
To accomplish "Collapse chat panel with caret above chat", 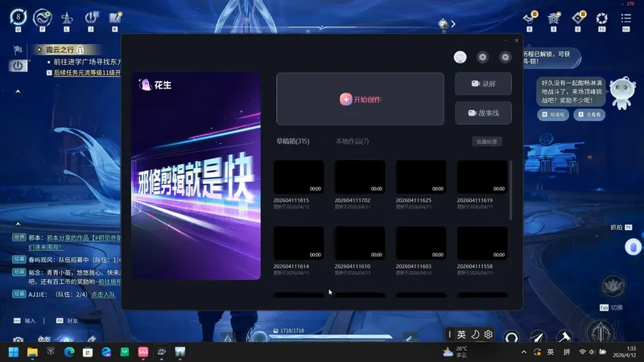I will point(18,224).
